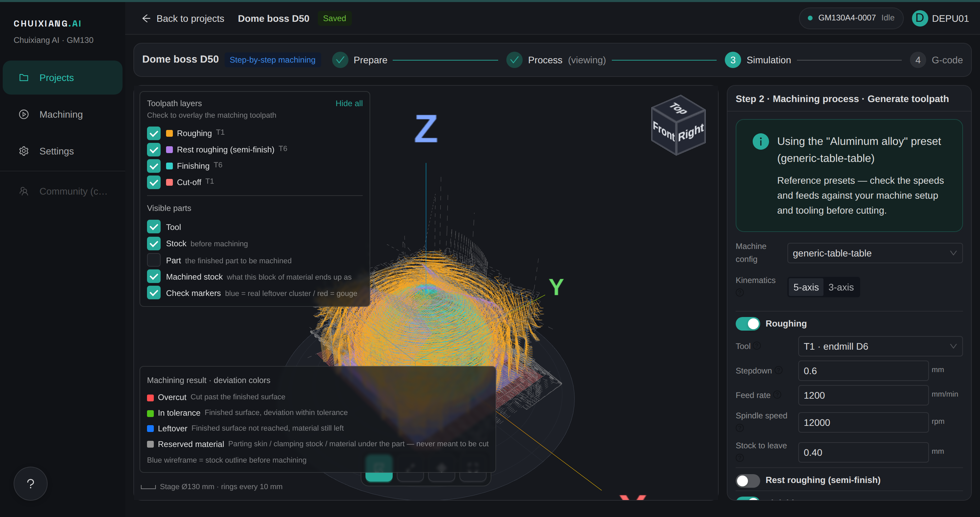Uncheck the Finishing toolpath layer

(154, 166)
